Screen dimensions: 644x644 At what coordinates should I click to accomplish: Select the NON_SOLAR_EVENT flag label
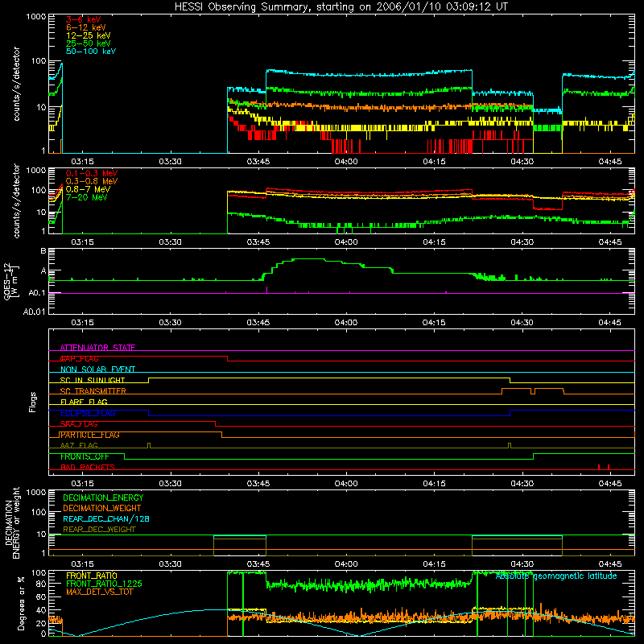pos(97,369)
